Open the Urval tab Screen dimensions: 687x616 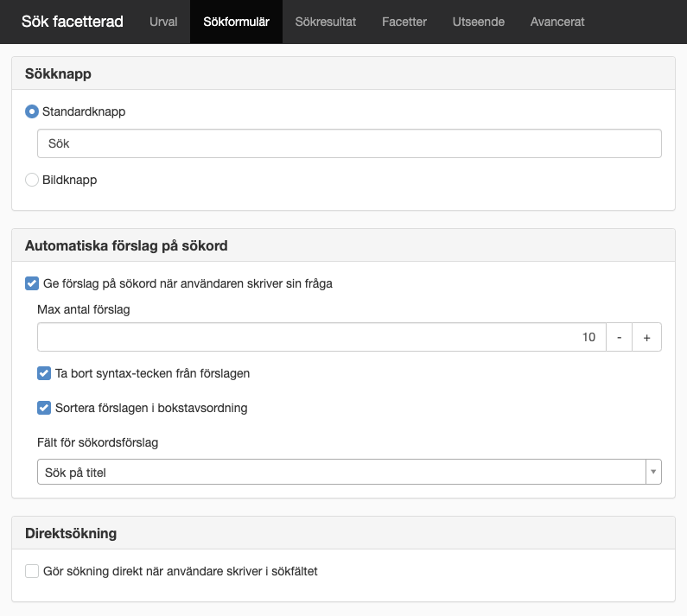(163, 22)
